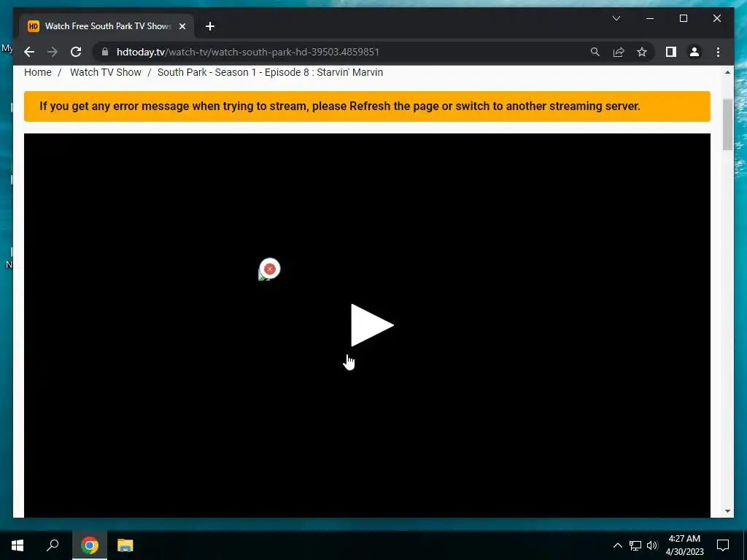Image resolution: width=747 pixels, height=560 pixels.
Task: Click the page scroll-down arrow
Action: pos(727,511)
